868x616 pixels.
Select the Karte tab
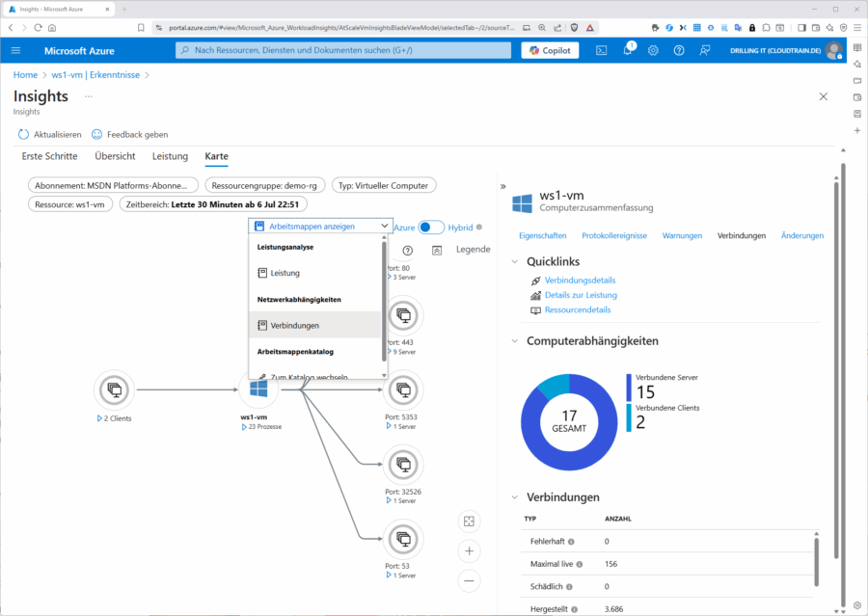pos(216,156)
